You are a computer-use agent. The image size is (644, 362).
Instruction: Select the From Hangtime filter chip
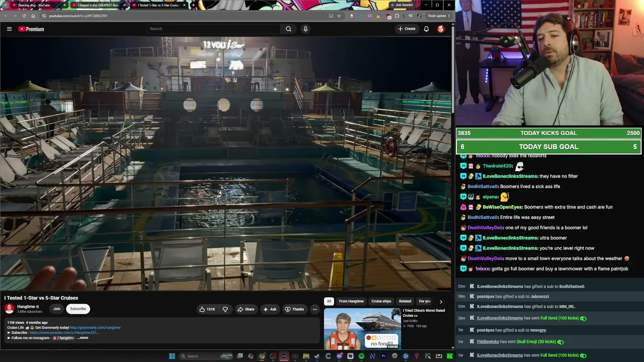click(x=351, y=301)
